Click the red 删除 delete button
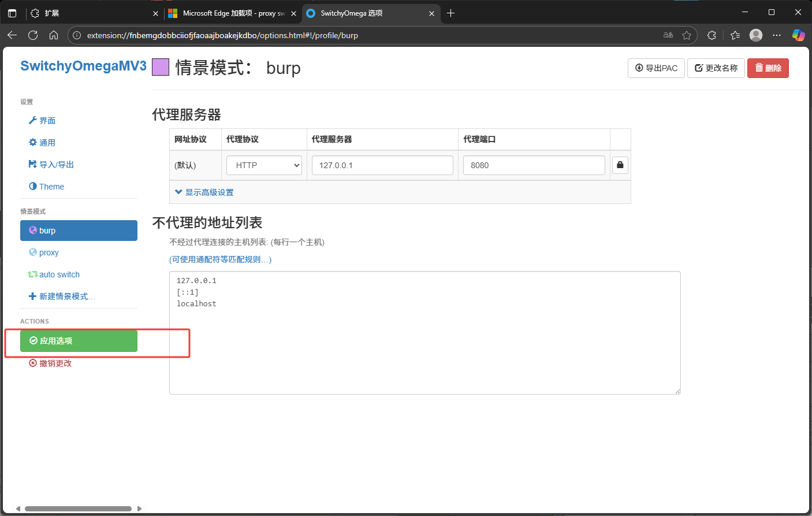 tap(768, 68)
